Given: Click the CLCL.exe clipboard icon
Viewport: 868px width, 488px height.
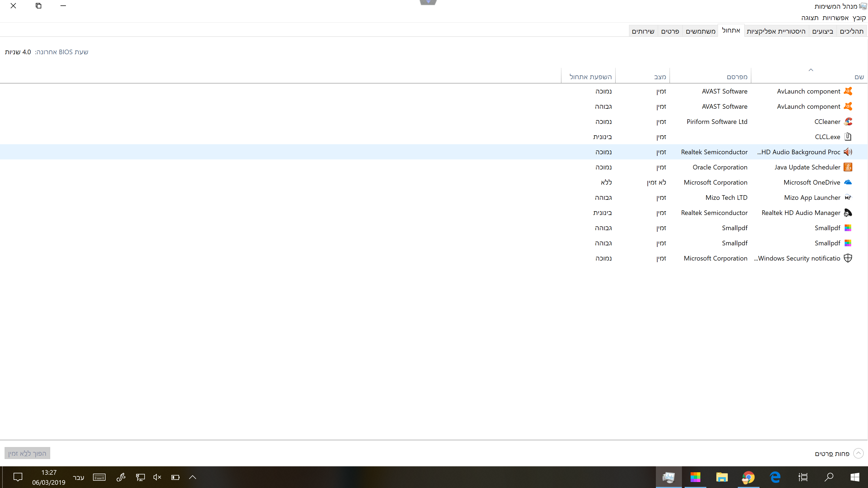Looking at the screenshot, I should tap(848, 137).
